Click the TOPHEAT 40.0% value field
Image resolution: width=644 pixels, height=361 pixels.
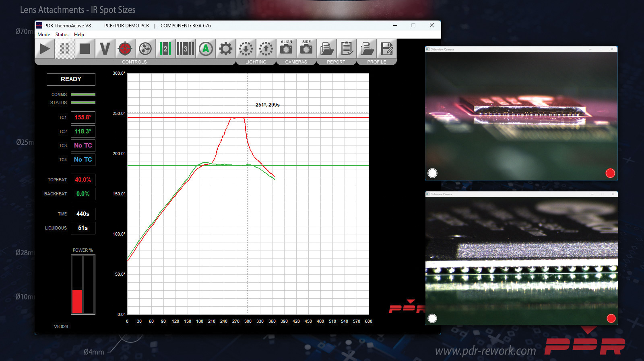83,180
